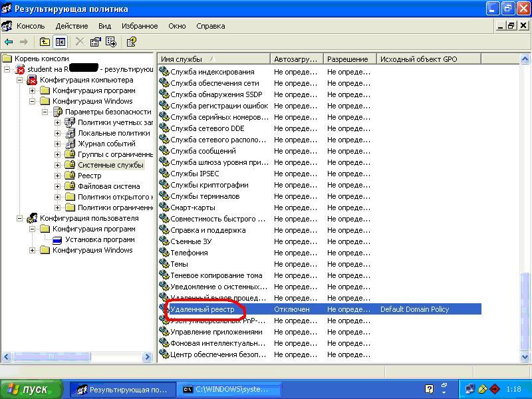Sort by Исходный объект GPO column header
The width and height of the screenshot is (532, 399).
[x=429, y=59]
